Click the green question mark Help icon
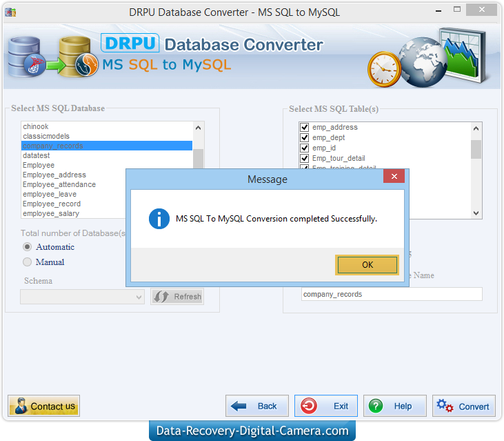 pos(376,406)
